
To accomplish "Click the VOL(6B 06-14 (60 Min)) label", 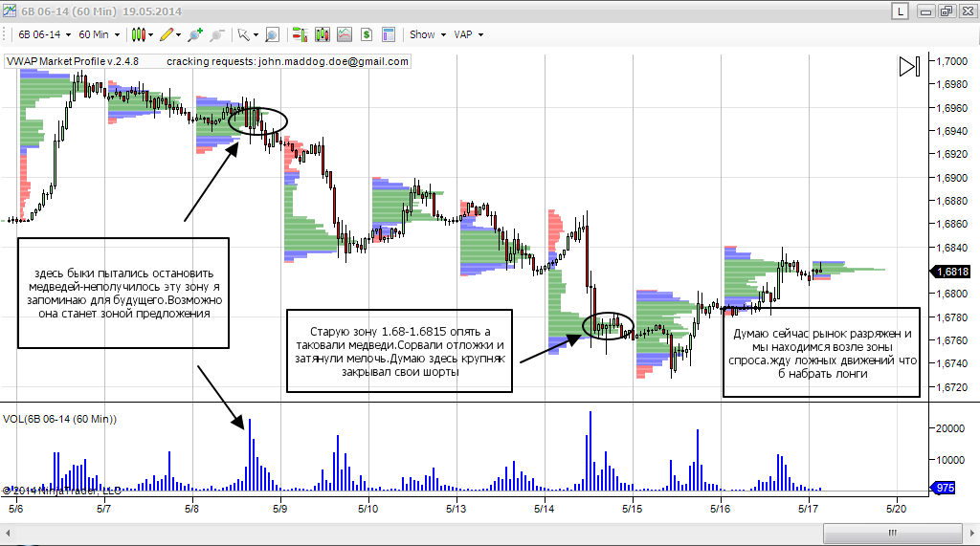I will (59, 419).
